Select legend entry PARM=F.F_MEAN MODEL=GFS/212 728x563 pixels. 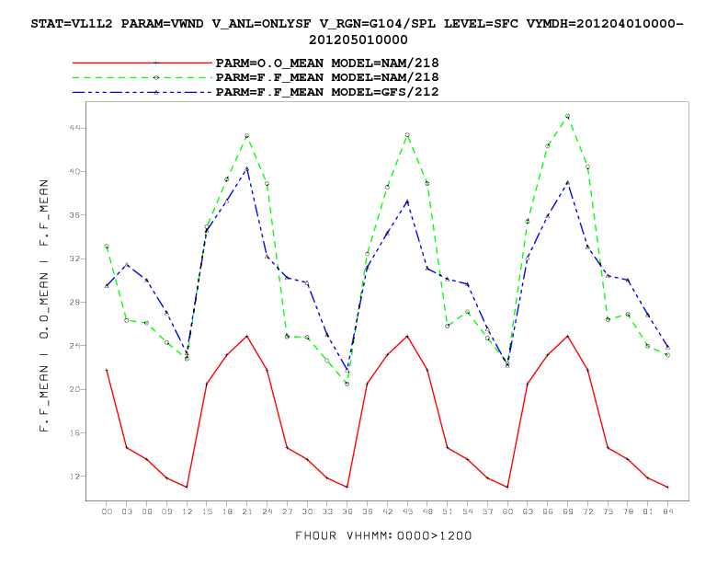click(x=327, y=92)
